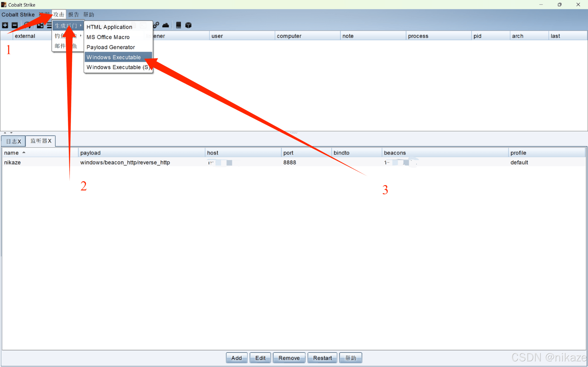Click the plus connect toolbar icon
Screen dimensions: 588x367
pyautogui.click(x=5, y=25)
